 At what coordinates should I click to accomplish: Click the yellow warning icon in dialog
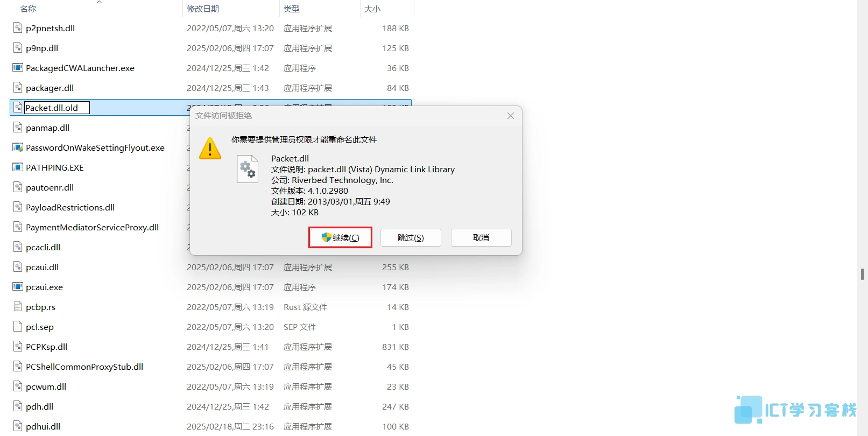210,148
